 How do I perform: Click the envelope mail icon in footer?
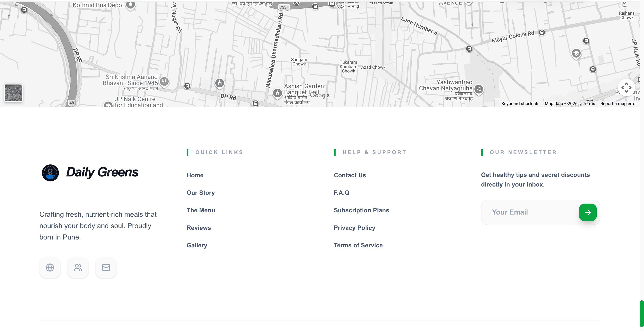(x=106, y=268)
